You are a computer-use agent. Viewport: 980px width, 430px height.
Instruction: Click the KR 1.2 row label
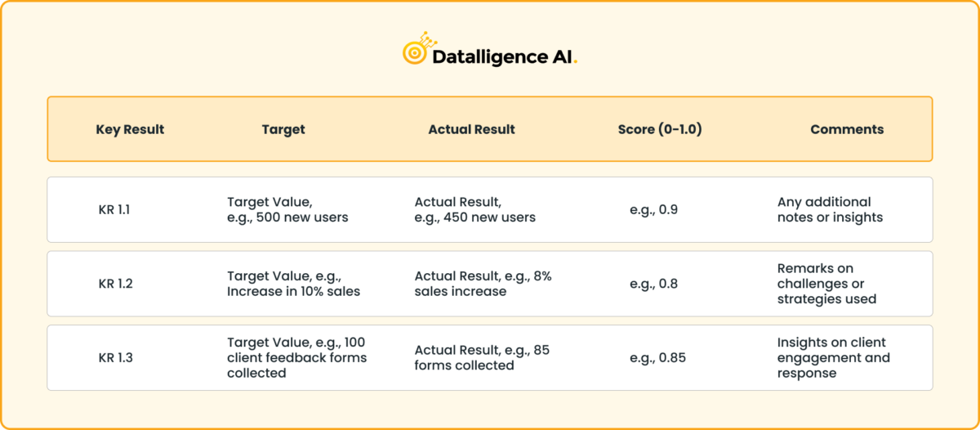pyautogui.click(x=115, y=284)
